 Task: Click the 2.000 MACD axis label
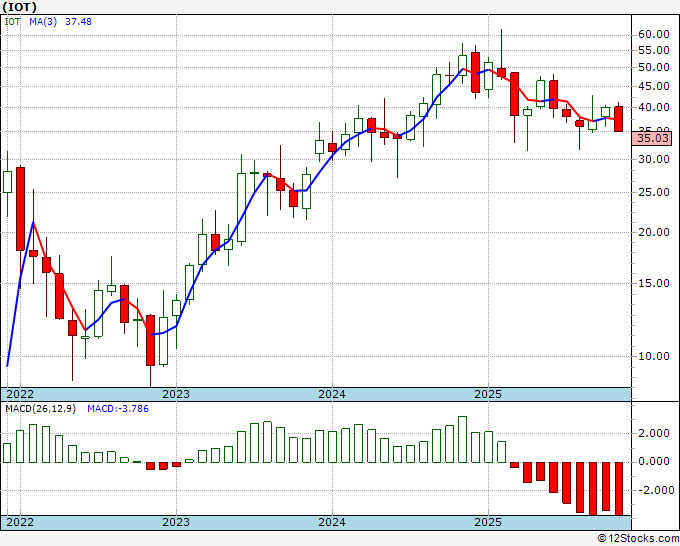point(654,433)
